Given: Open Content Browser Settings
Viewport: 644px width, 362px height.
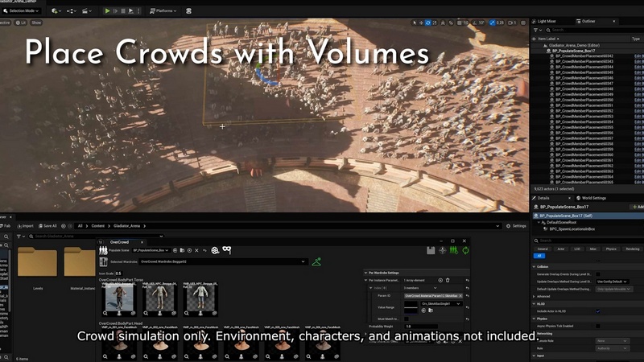Looking at the screenshot, I should (x=517, y=226).
